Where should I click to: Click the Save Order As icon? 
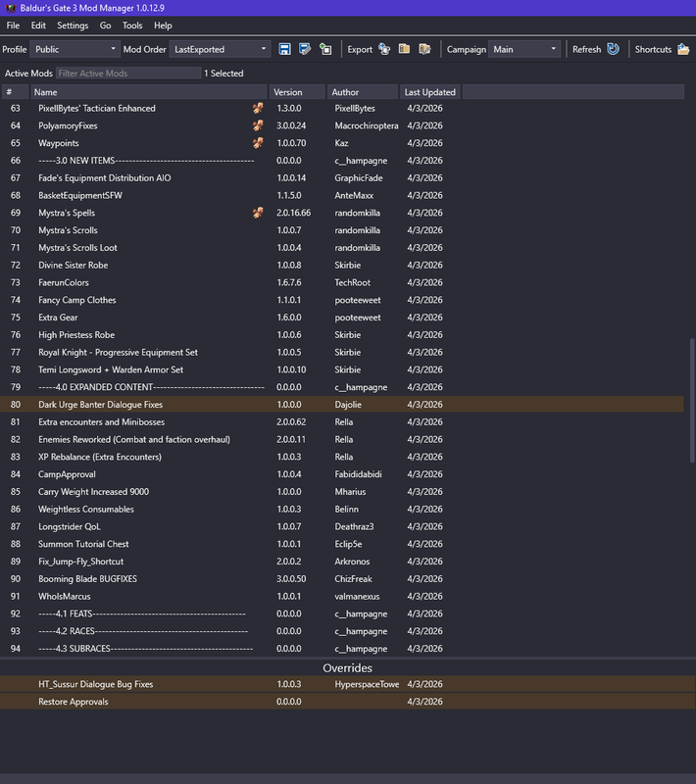(305, 49)
